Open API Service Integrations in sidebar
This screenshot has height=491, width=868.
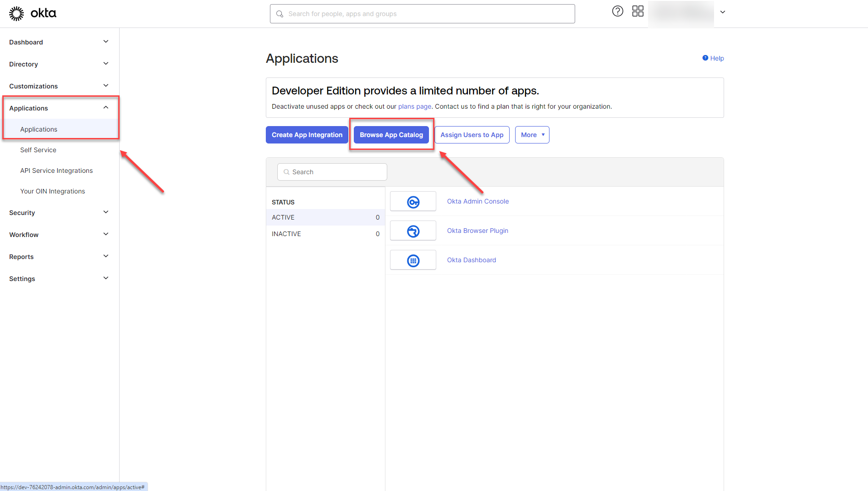56,171
